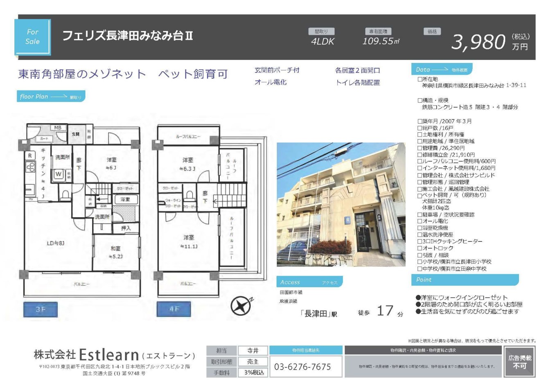
Task: Click the MB meter box on 3F
Action: point(58,128)
